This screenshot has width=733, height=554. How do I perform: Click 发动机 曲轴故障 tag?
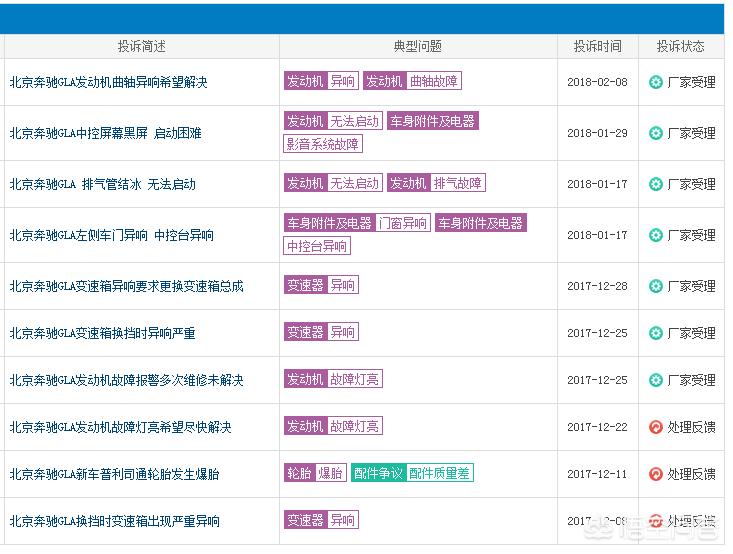412,81
